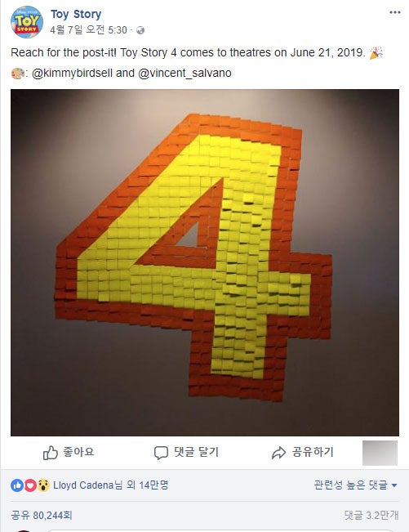Toggle like with the 좋아요 button

[69, 453]
